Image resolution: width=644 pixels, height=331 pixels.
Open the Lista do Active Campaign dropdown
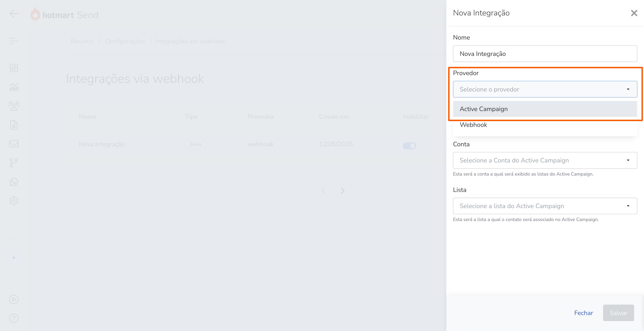pyautogui.click(x=545, y=206)
